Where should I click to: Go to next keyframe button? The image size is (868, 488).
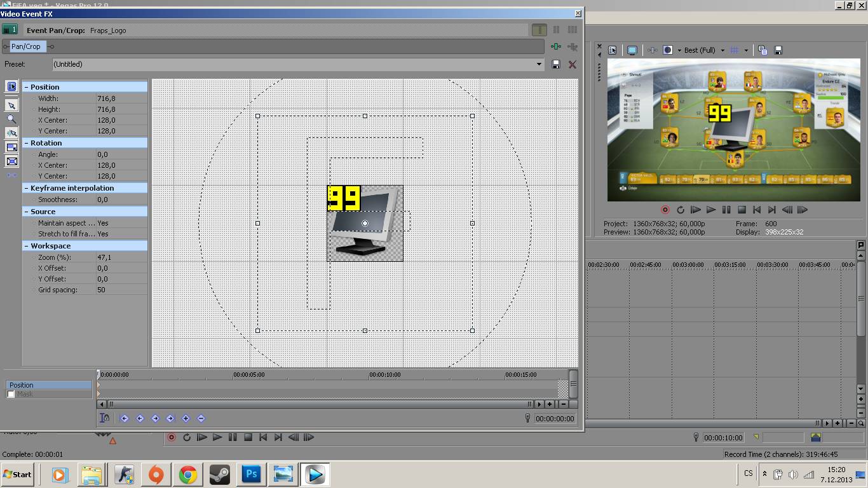[155, 418]
